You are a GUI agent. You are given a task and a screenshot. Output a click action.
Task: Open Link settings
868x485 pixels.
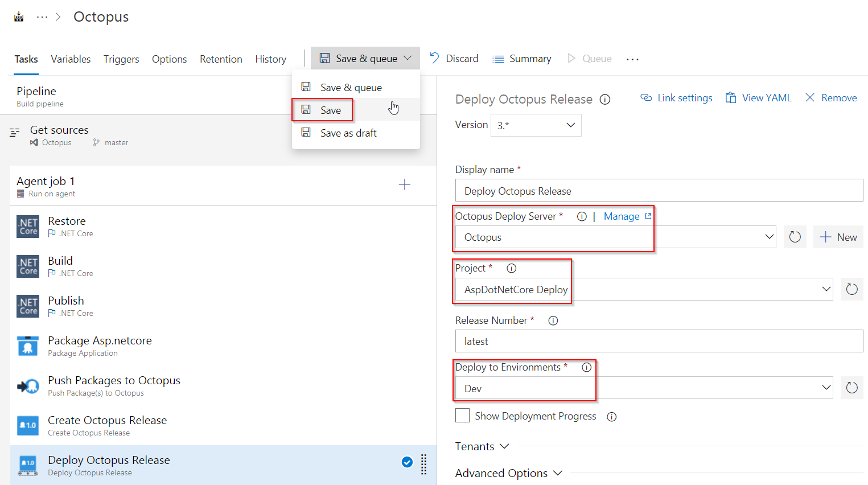pyautogui.click(x=676, y=98)
